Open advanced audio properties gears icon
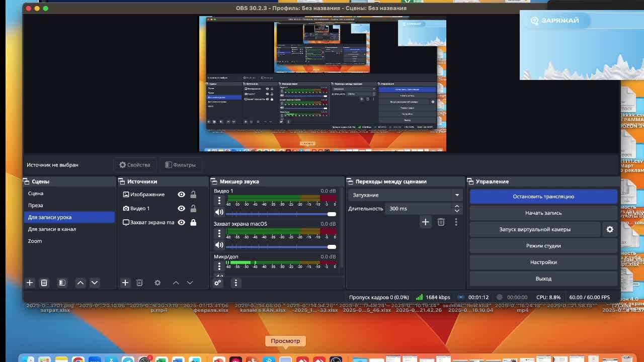The width and height of the screenshot is (644, 362). pyautogui.click(x=218, y=283)
